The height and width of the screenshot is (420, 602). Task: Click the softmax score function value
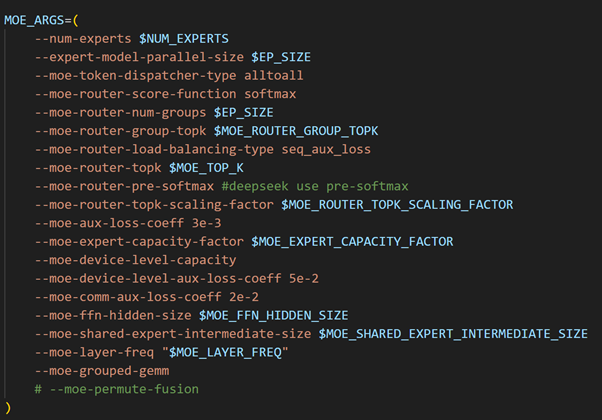click(270, 94)
